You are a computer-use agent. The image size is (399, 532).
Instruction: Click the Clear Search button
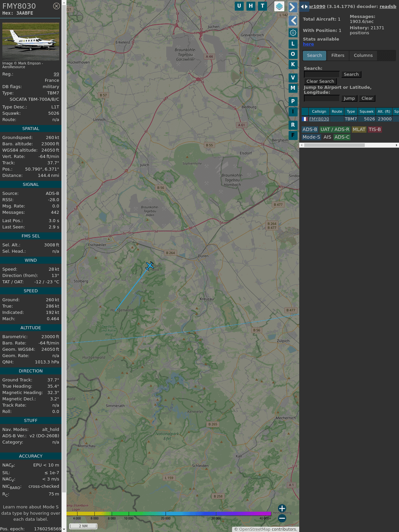(320, 81)
